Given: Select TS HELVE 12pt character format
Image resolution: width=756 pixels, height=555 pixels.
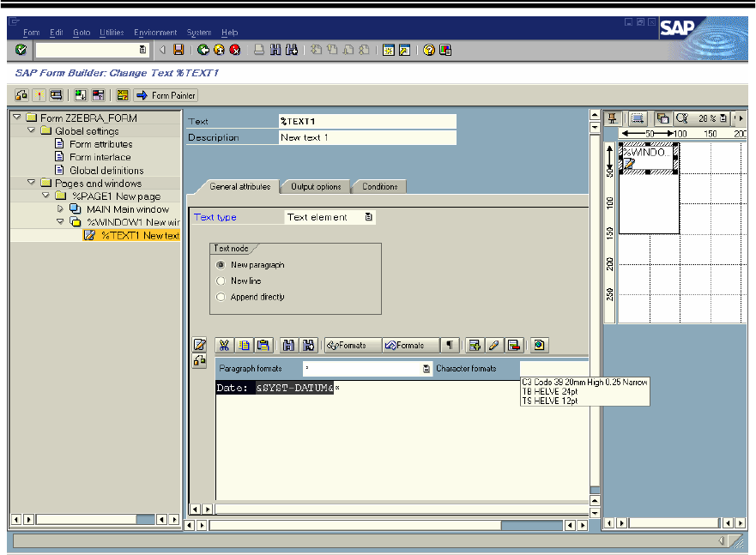Looking at the screenshot, I should [550, 401].
